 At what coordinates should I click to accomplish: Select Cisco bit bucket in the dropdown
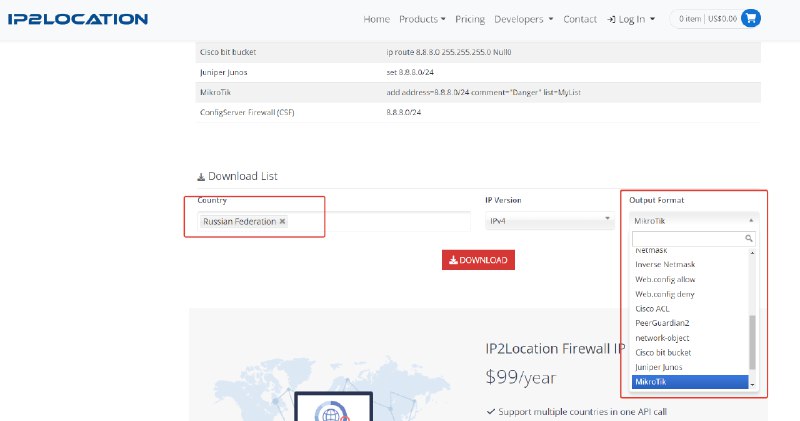point(663,353)
